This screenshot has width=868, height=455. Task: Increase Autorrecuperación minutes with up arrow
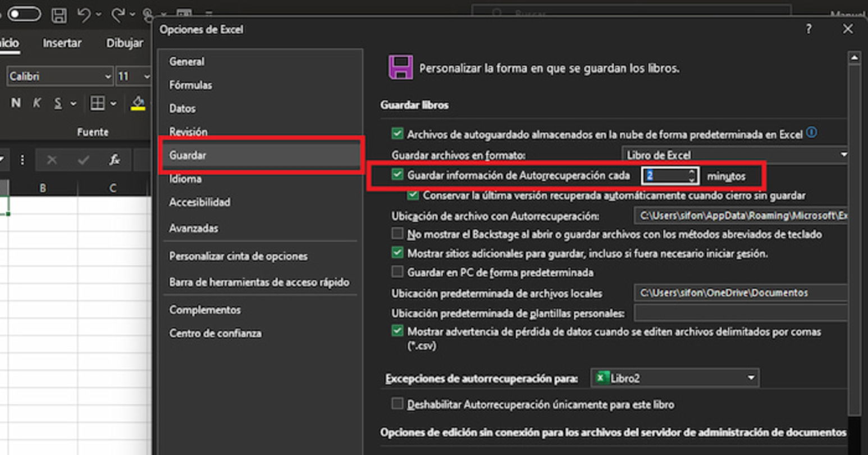[692, 172]
